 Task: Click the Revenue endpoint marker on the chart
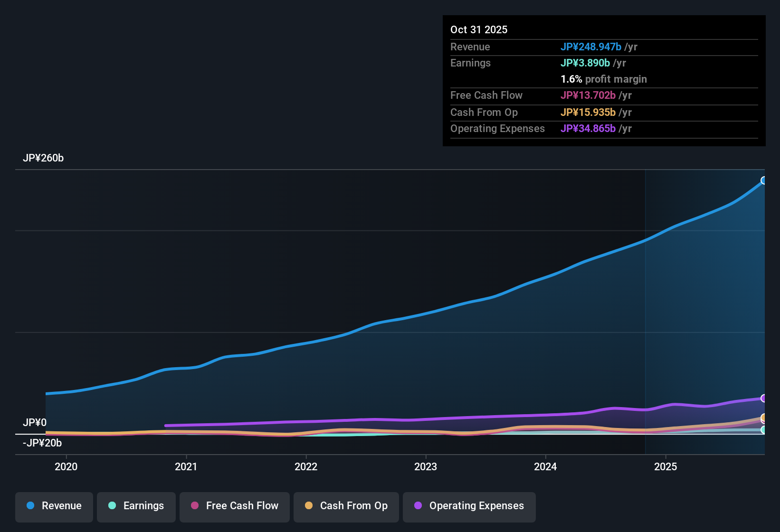click(x=764, y=180)
